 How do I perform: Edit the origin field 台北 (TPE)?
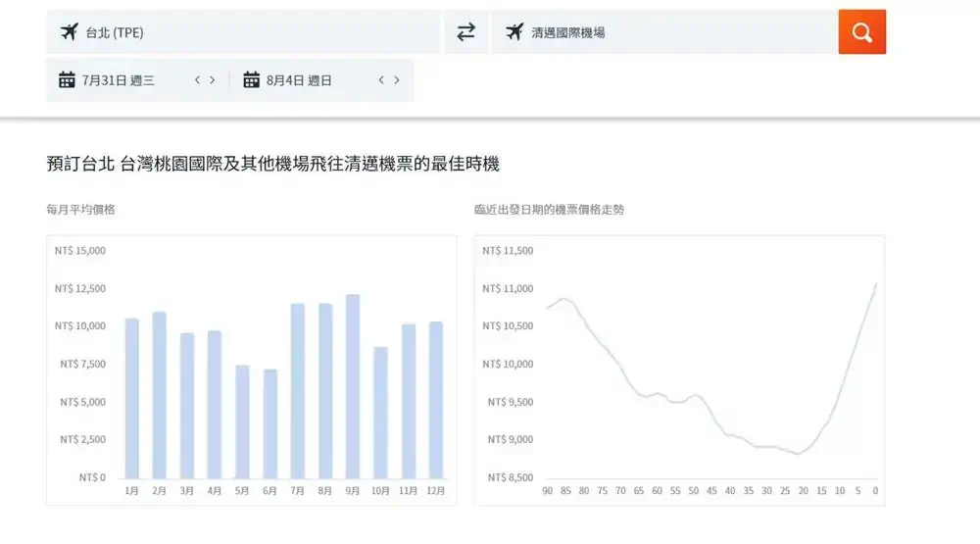(243, 32)
